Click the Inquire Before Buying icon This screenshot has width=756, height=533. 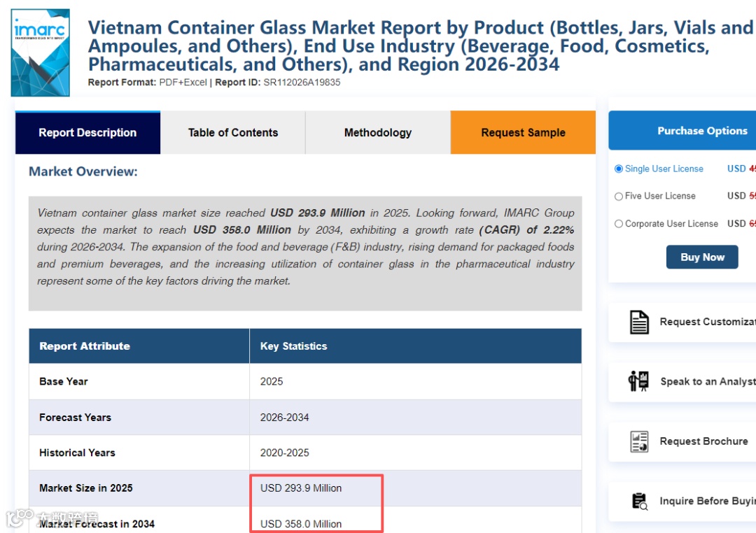[639, 501]
